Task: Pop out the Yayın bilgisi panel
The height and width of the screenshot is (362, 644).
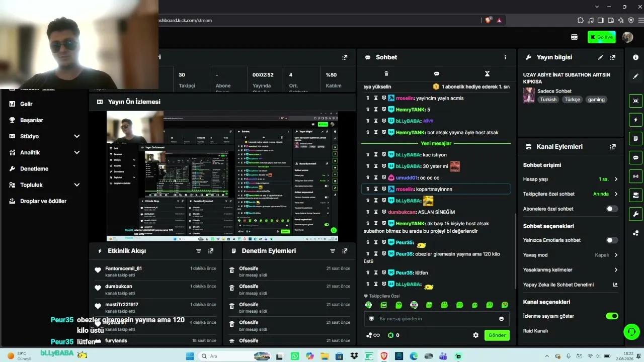Action: pos(613,57)
